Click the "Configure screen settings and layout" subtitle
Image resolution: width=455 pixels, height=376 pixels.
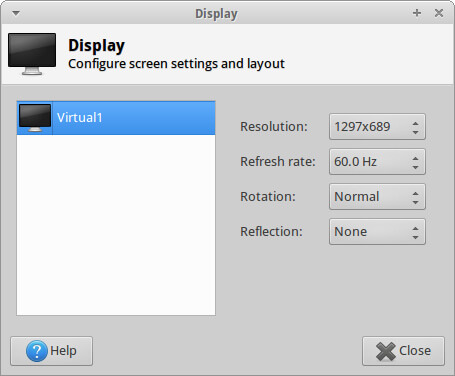[x=176, y=64]
